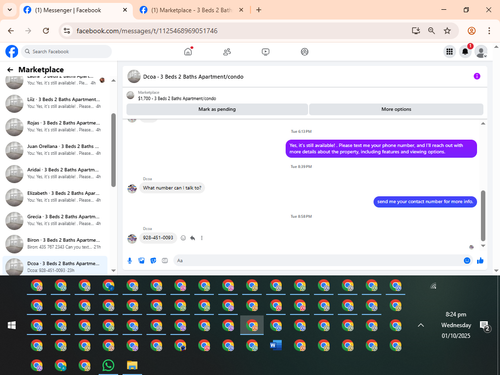This screenshot has height=375, width=500.
Task: Click the Search Facebook field
Action: click(67, 52)
